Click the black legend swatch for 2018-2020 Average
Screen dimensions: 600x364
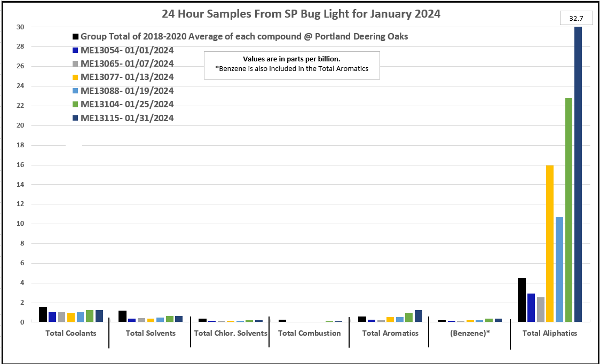76,37
